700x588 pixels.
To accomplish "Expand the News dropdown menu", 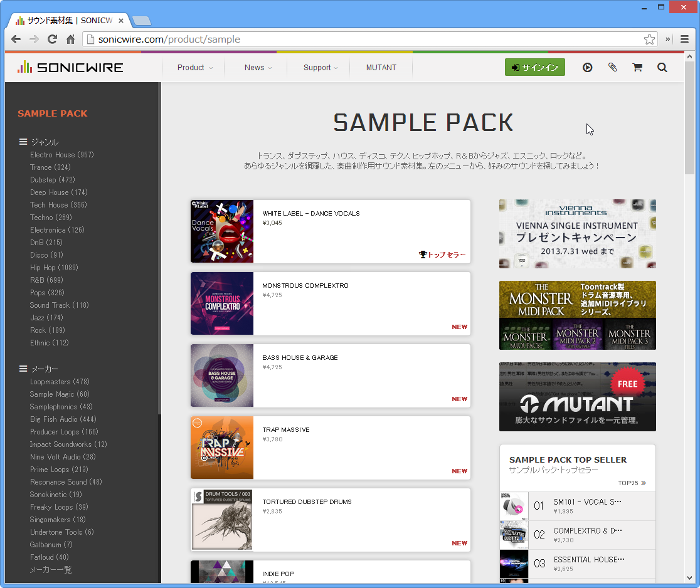I will tap(258, 67).
